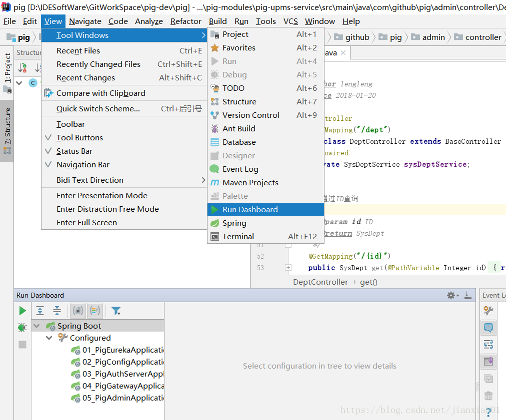Screen dimensions: 506x420
Task: Toggle the Event Log balloon notification icon
Action: (x=488, y=328)
